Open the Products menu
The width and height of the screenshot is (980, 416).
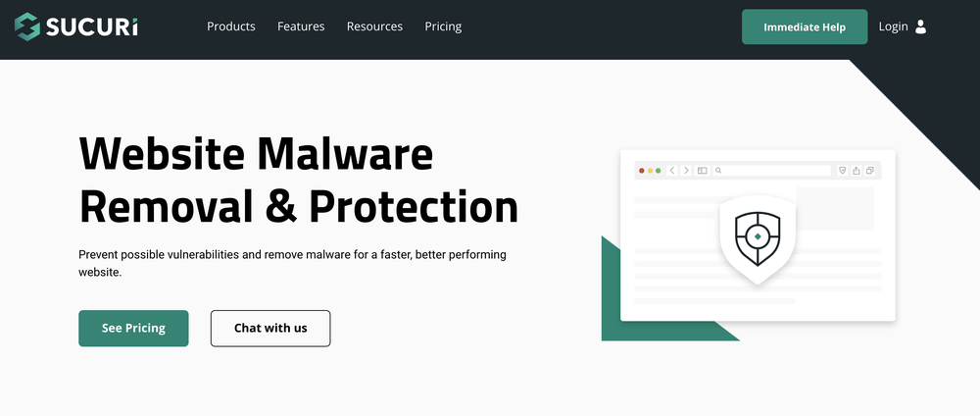coord(231,26)
